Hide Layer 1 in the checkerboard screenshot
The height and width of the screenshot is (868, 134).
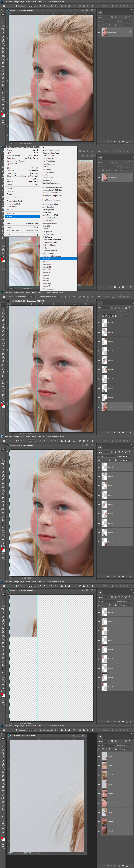[x=99, y=612]
